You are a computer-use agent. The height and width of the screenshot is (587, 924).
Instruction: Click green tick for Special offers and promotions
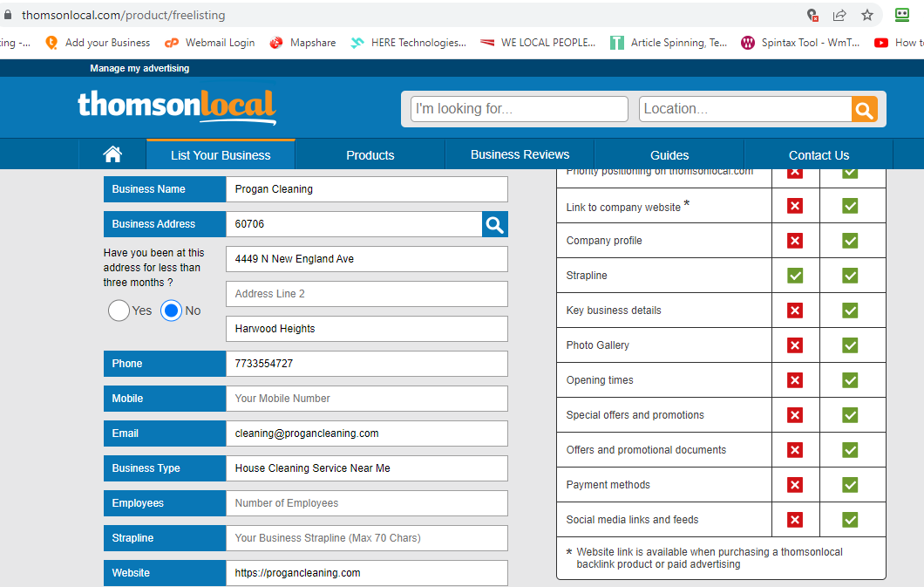(850, 415)
